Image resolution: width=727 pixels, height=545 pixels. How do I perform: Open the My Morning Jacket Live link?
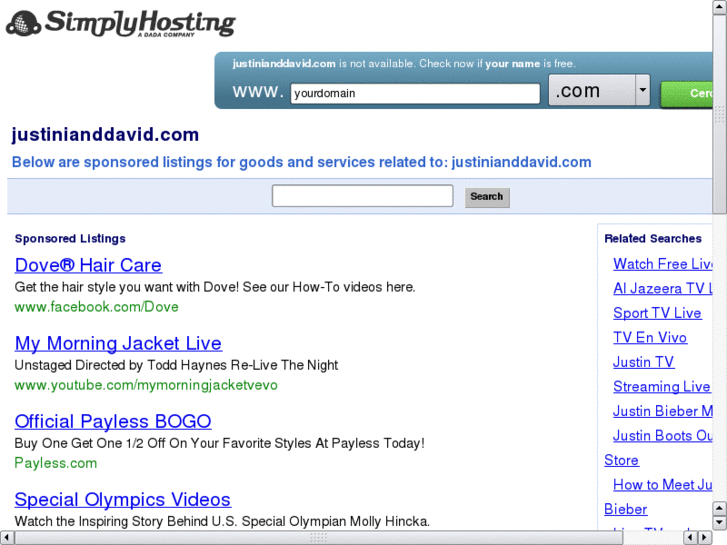click(118, 344)
